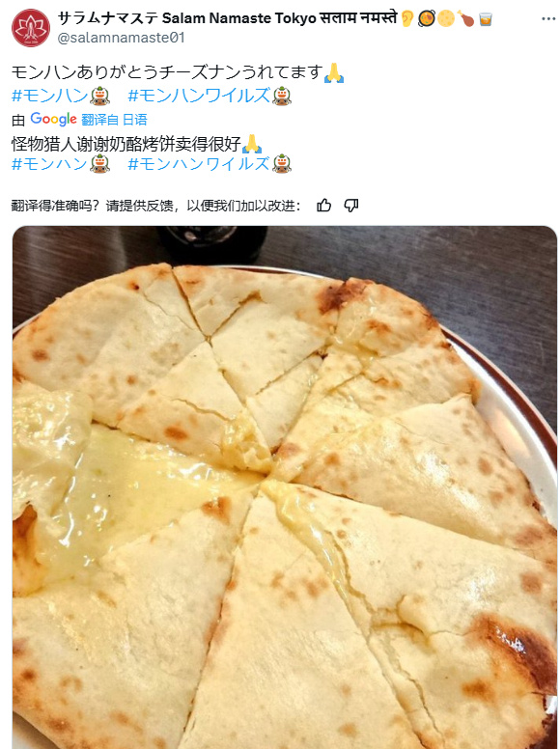Open the Salam Namaste Tokyo profile avatar
The image size is (560, 749).
pos(31,28)
